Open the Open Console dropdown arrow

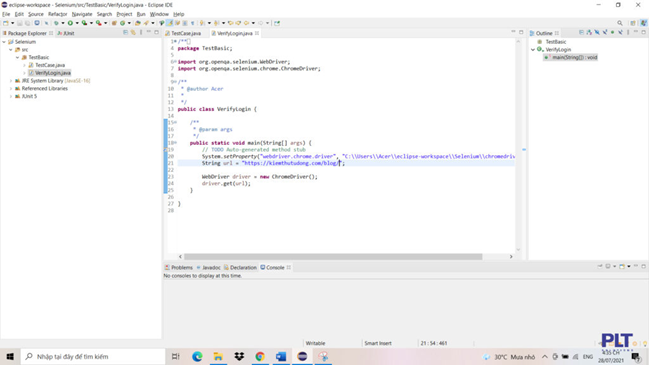click(x=629, y=267)
